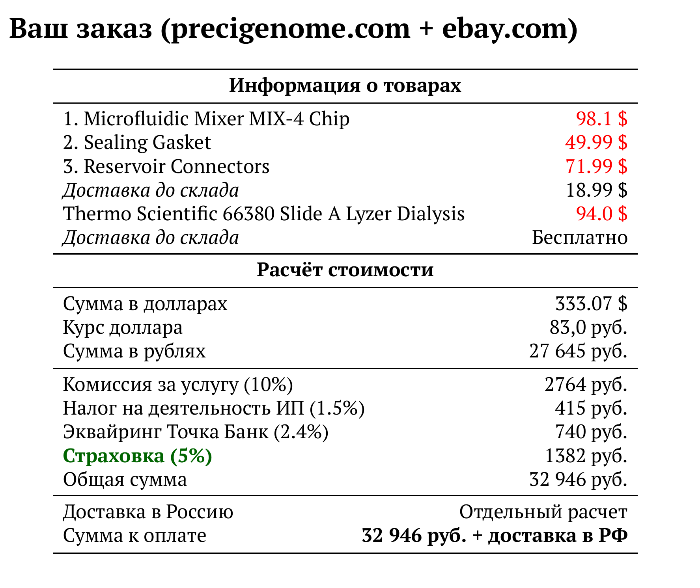Viewport: 700px width, 588px height.
Task: Click the page title 'Ваш заказ'
Action: click(x=80, y=29)
